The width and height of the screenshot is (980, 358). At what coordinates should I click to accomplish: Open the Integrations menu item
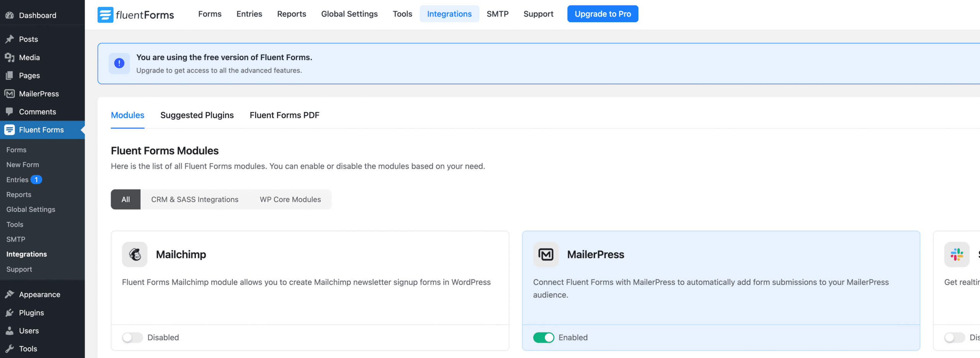point(449,14)
